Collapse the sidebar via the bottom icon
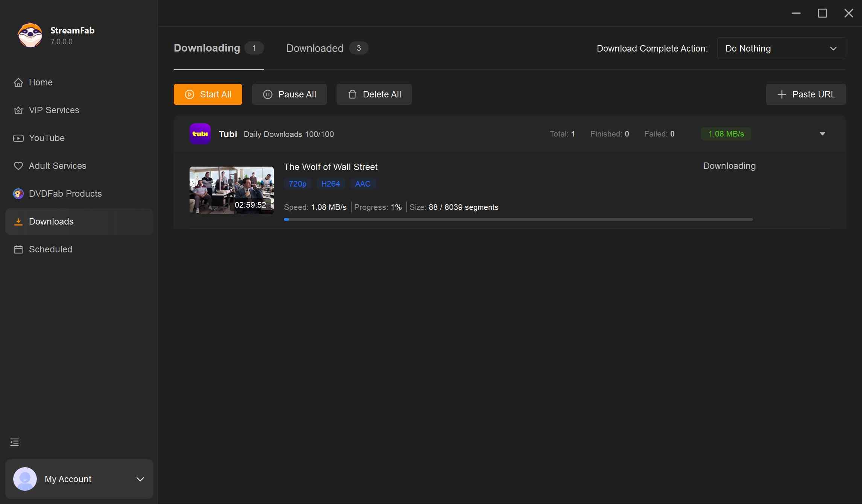The width and height of the screenshot is (862, 504). [14, 442]
